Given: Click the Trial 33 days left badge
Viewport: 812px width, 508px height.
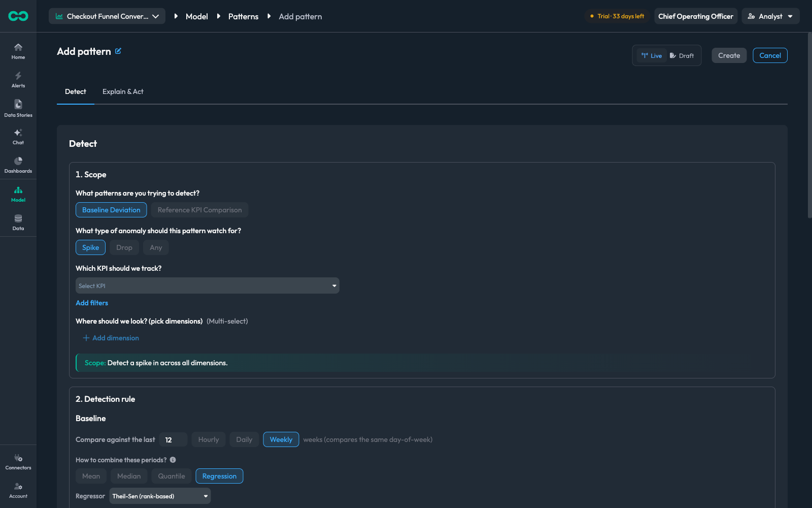Looking at the screenshot, I should click(x=617, y=16).
